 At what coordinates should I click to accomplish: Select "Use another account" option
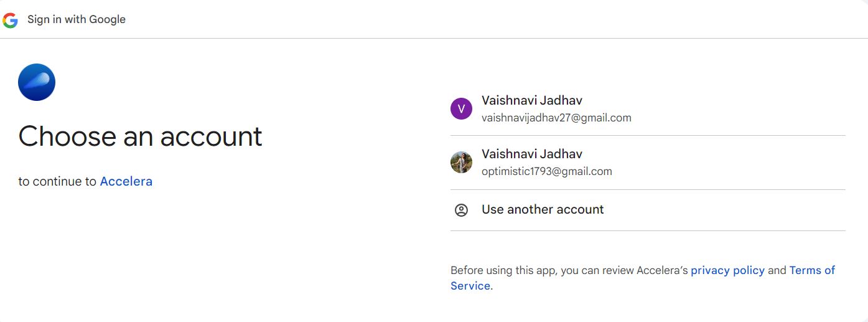pos(543,209)
